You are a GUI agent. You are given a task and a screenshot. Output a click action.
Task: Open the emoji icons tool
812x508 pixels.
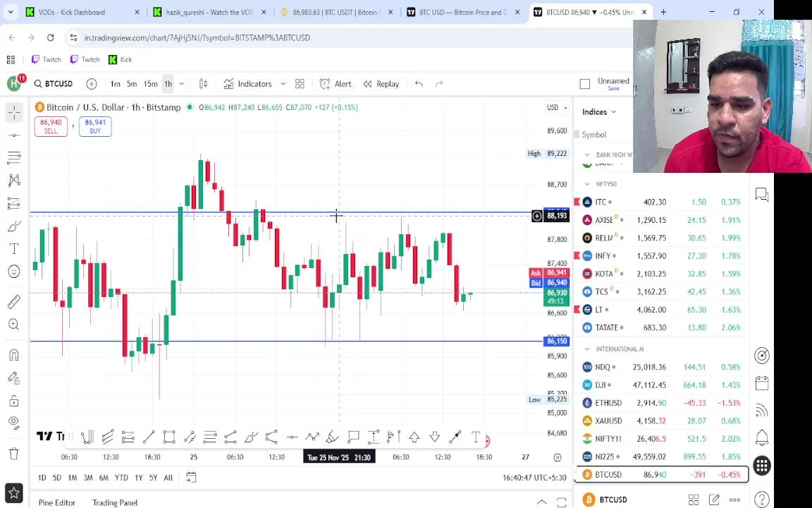tap(14, 272)
